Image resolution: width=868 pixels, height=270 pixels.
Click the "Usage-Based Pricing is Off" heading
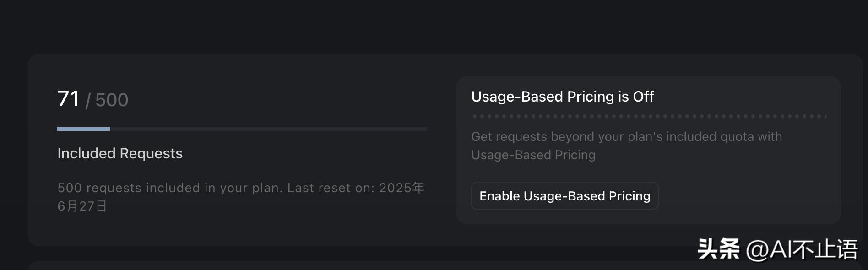[562, 97]
